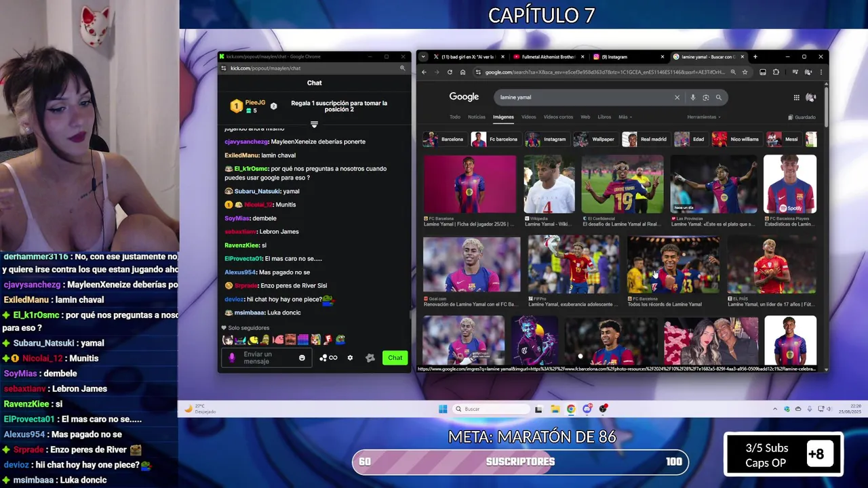The height and width of the screenshot is (488, 868).
Task: Open the emoji picker in the message box
Action: pos(302,358)
